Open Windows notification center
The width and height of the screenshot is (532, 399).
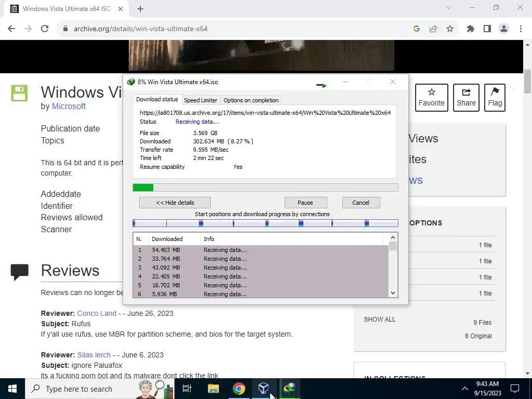tap(515, 389)
